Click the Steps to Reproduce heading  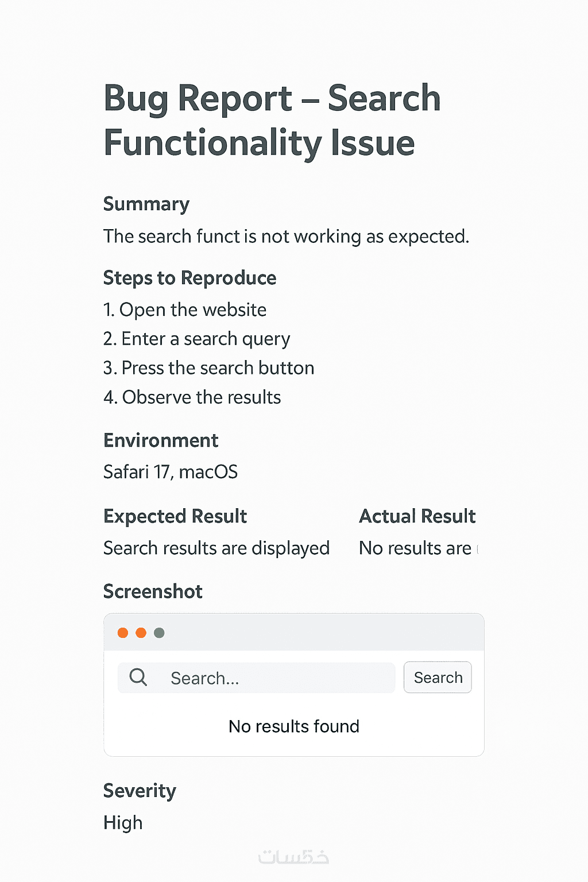[x=189, y=278]
